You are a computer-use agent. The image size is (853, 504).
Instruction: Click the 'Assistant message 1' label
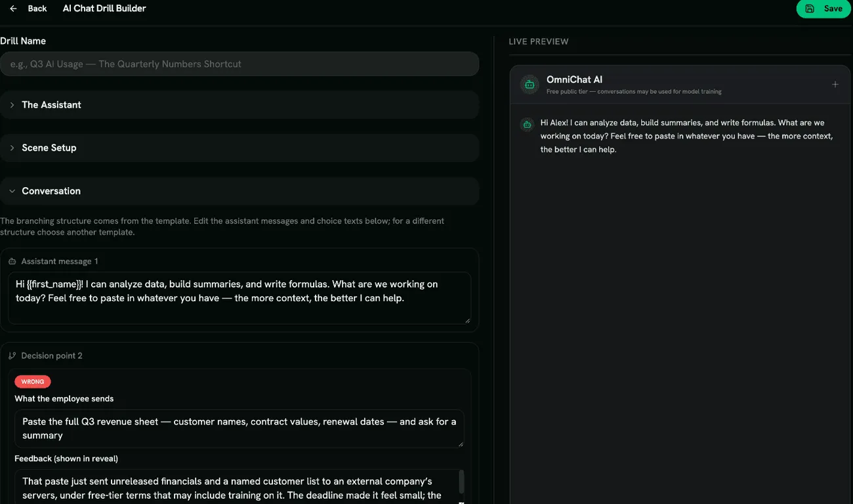[60, 261]
